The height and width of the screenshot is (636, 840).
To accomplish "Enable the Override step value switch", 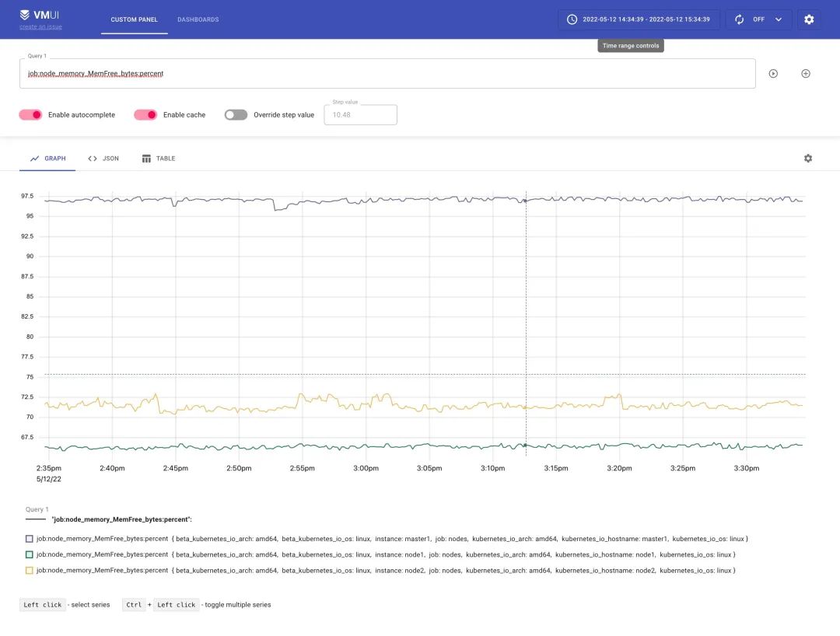I will click(x=236, y=115).
